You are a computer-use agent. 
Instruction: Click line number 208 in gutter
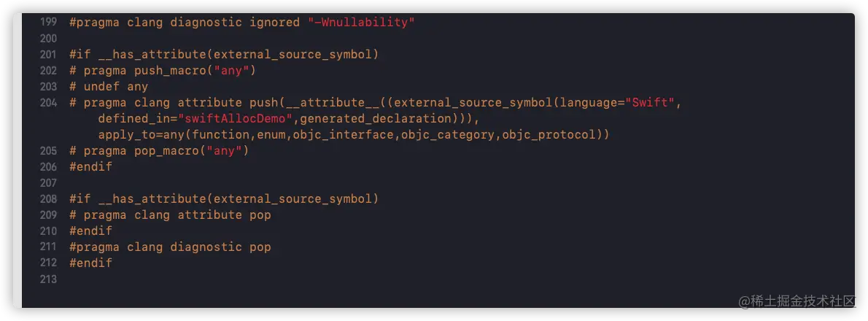point(48,198)
